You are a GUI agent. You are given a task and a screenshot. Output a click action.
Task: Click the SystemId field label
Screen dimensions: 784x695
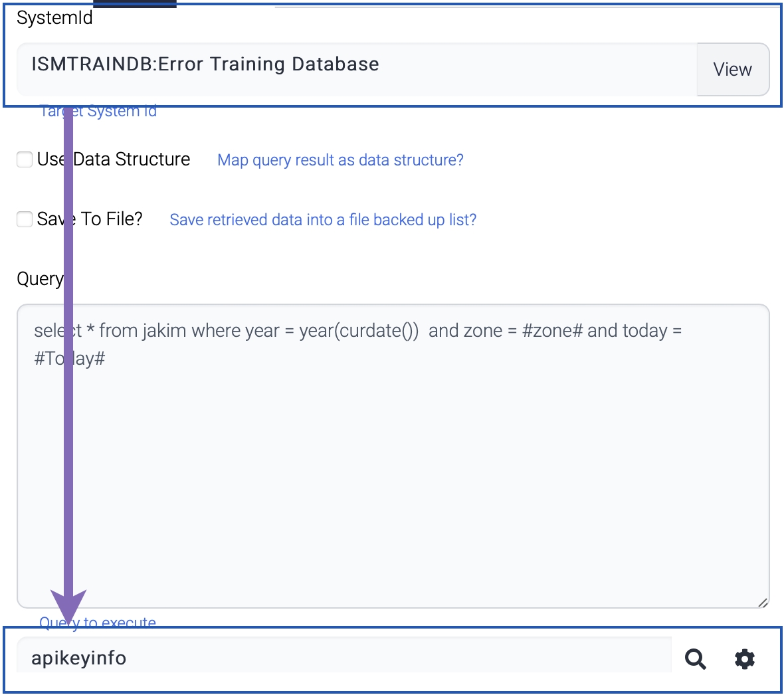(54, 18)
